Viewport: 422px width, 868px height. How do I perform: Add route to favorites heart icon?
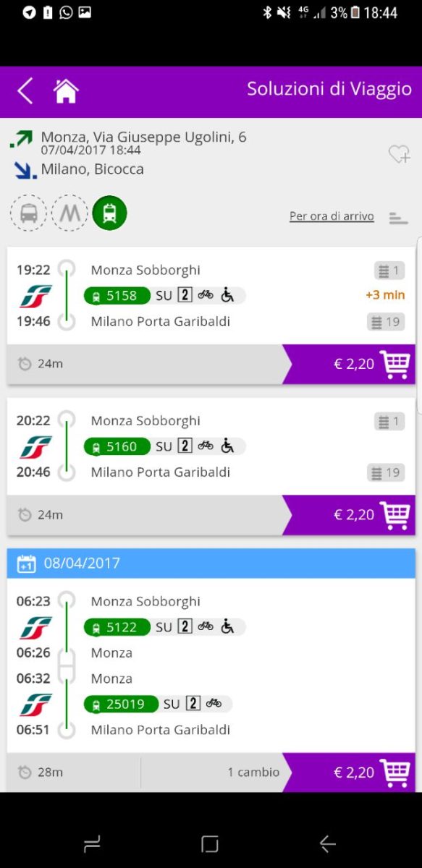point(399,153)
